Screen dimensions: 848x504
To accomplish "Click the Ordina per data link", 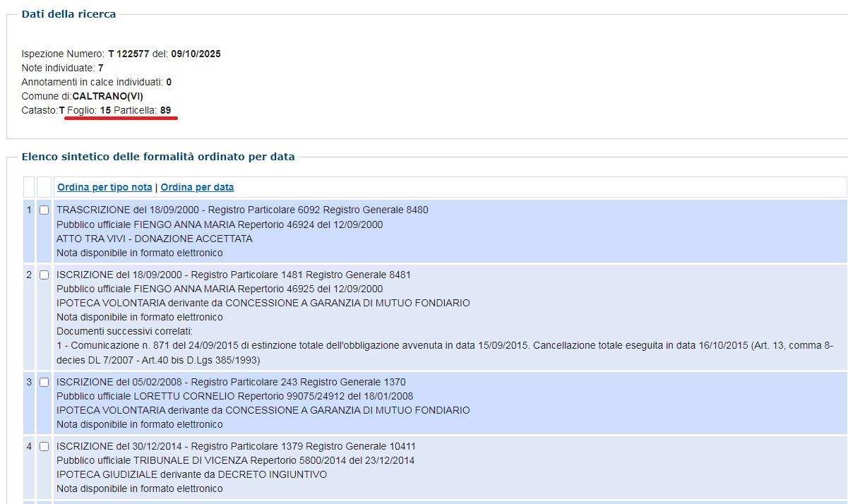I will click(x=197, y=187).
